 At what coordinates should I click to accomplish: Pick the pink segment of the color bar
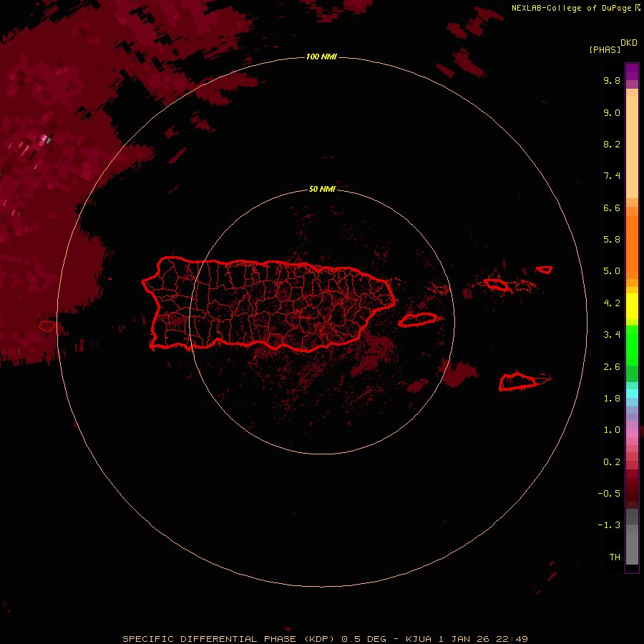pos(632,434)
